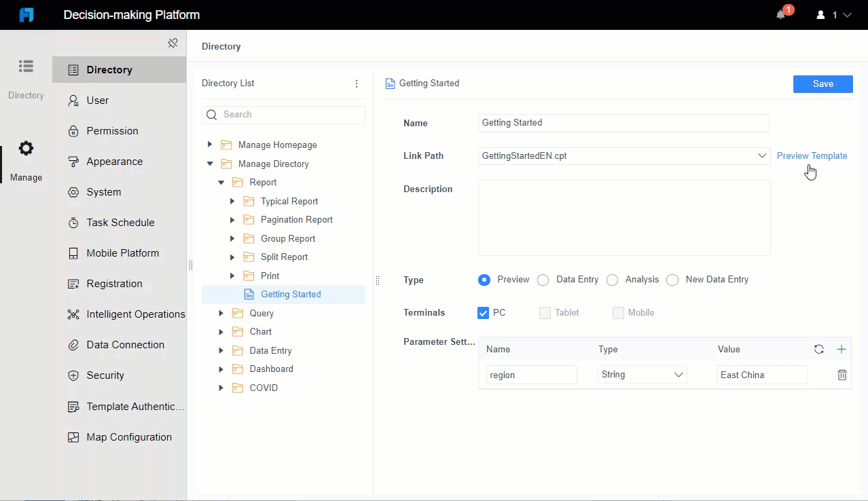
Task: Open the Registration menu item
Action: (x=119, y=283)
